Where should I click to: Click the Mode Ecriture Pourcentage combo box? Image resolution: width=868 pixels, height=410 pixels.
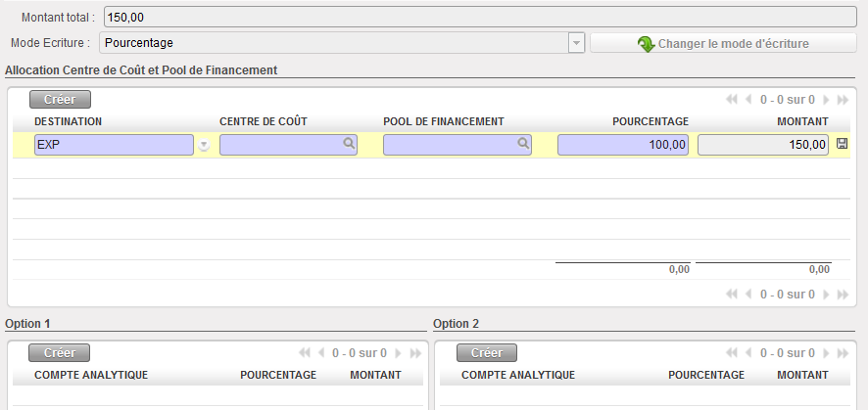pos(333,43)
